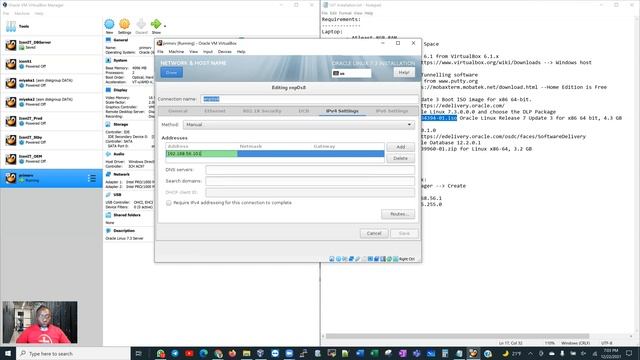Click the taskbar clock and date

coord(610,353)
